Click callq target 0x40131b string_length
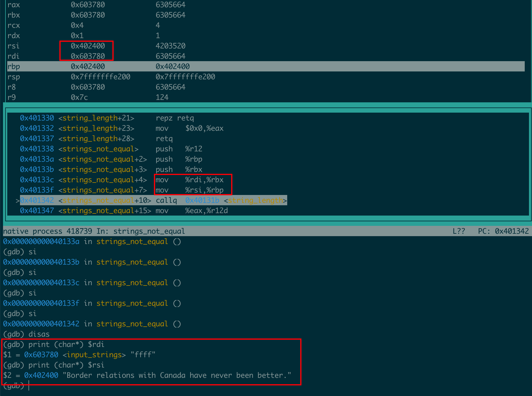The image size is (532, 396). (236, 200)
